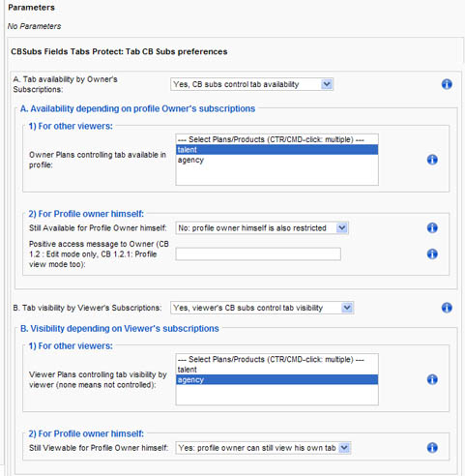Select 'talent' in Owner Plans list
465x476 pixels.
(276, 150)
